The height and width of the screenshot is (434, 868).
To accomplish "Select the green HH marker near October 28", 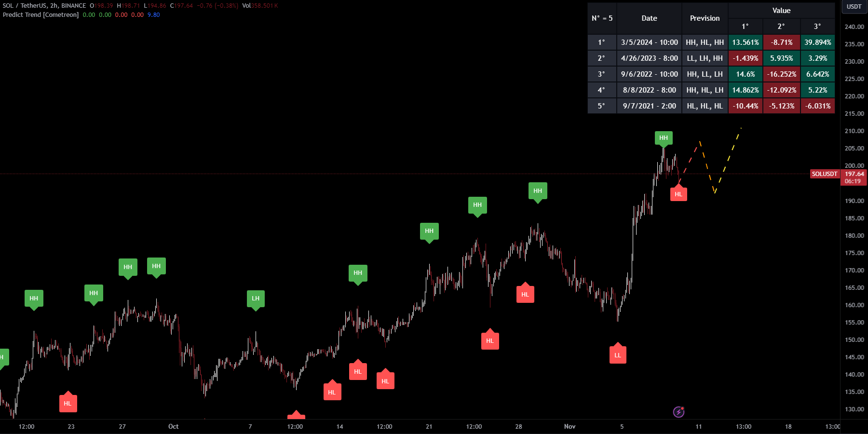I will (x=538, y=191).
